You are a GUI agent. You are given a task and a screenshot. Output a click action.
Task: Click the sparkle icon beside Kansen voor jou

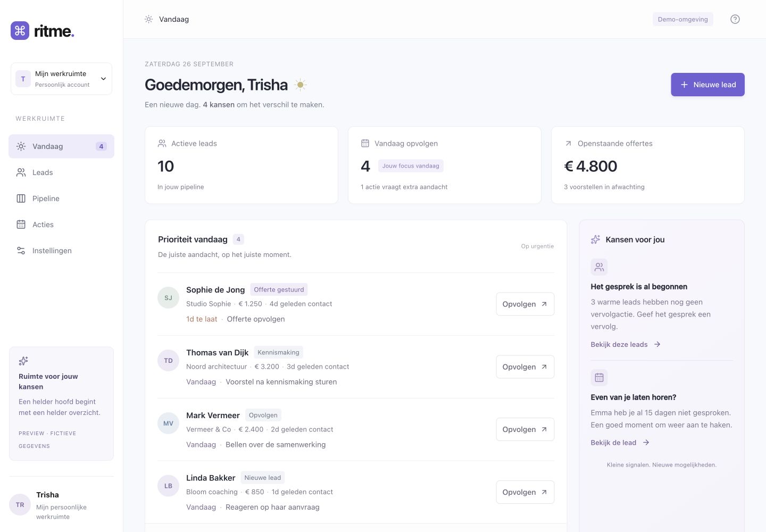596,239
